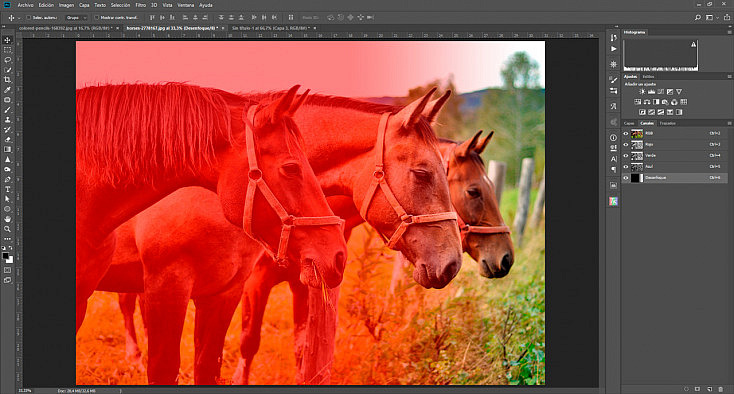Add a Levels adjustment

pos(651,92)
